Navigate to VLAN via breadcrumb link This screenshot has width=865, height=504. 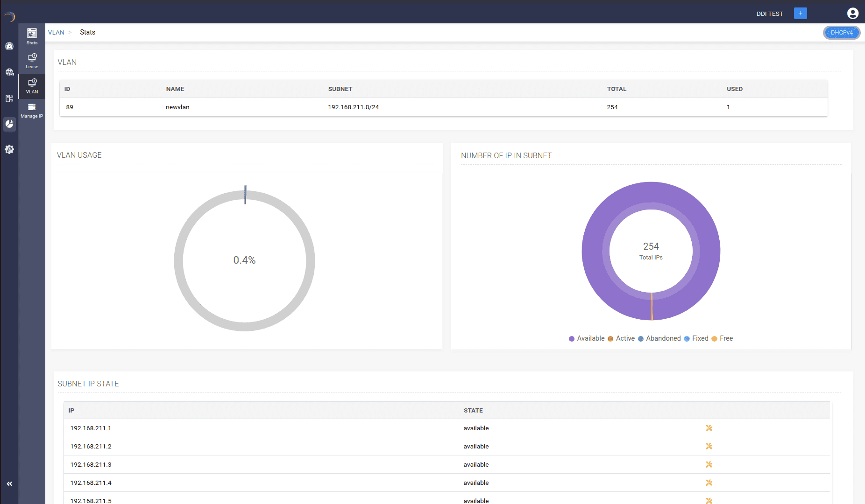point(56,32)
